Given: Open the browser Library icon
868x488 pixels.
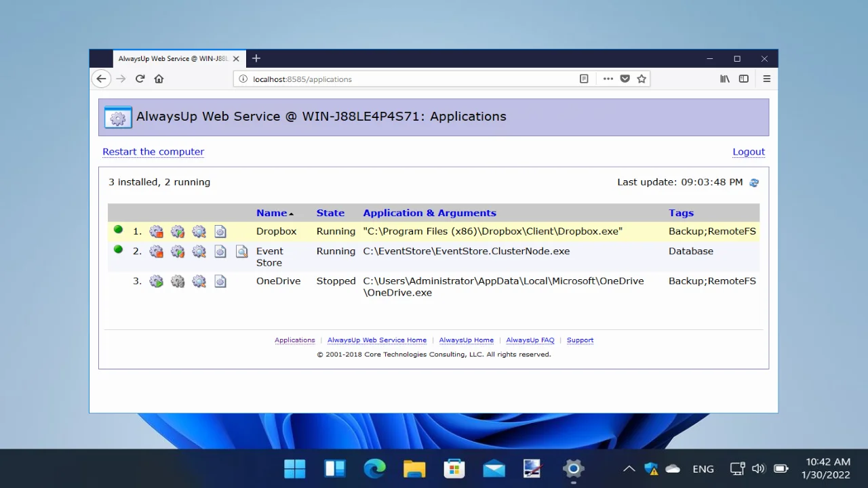Looking at the screenshot, I should click(725, 79).
